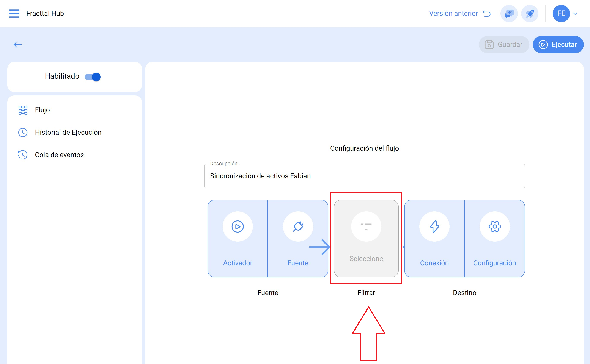Click the Activador label
Screen dimensions: 590x364
pyautogui.click(x=238, y=263)
